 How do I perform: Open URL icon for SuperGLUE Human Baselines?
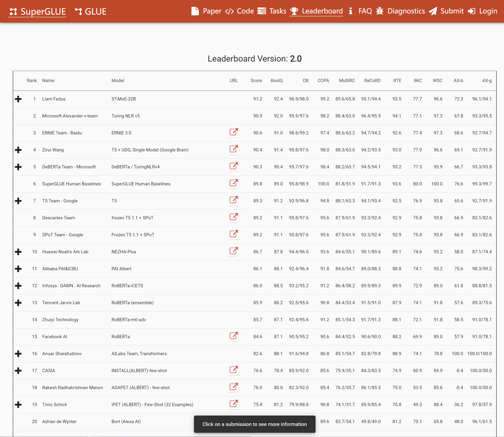(234, 183)
